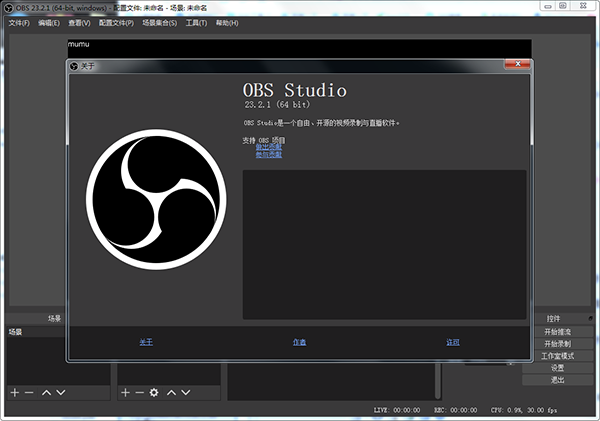The width and height of the screenshot is (600, 421).
Task: Move source up using arrow right of gear
Action: 171,392
